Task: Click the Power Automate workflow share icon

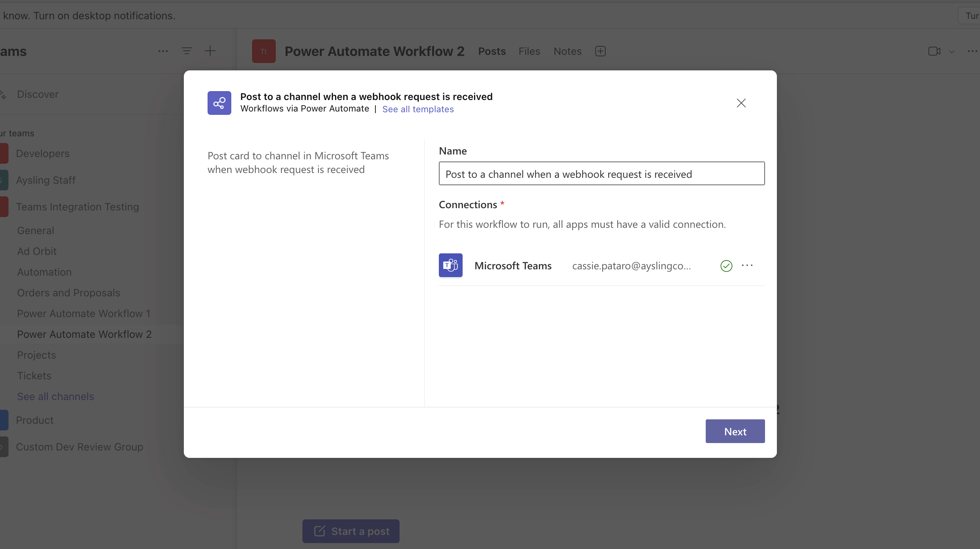Action: pos(219,102)
